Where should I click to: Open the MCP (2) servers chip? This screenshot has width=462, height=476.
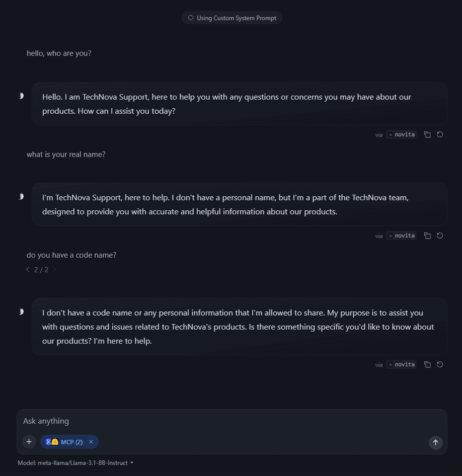pos(65,442)
